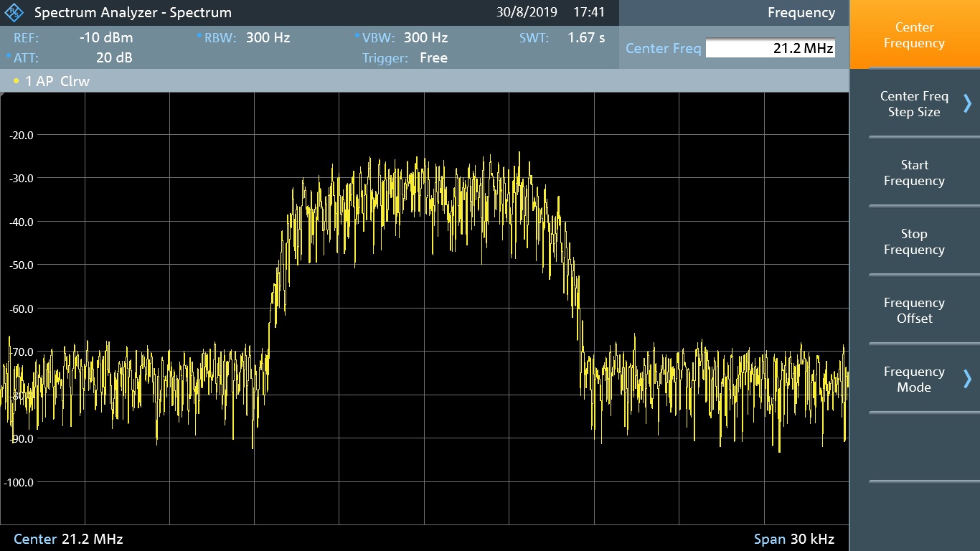Image resolution: width=980 pixels, height=551 pixels.
Task: Click the Trigger label in the header
Action: pos(385,57)
